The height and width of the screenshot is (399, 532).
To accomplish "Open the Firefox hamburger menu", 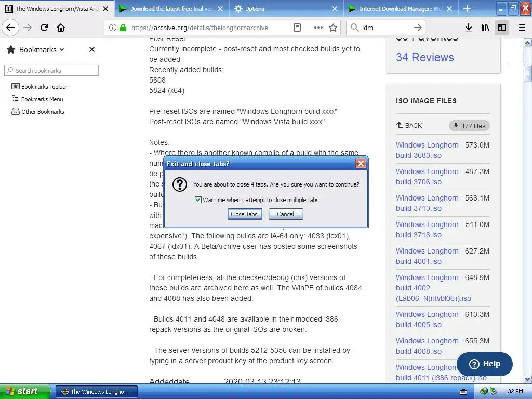I will coord(522,28).
